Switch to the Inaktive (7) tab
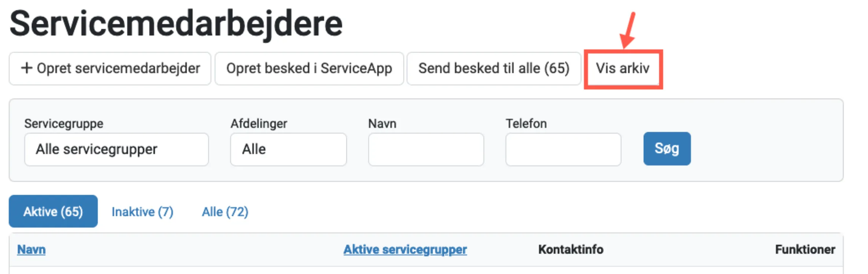 pyautogui.click(x=142, y=211)
